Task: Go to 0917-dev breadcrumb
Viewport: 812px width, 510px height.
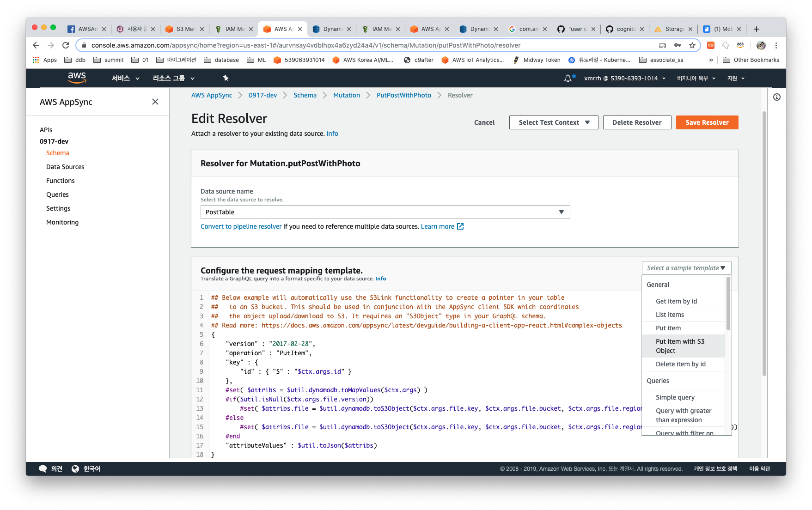Action: point(263,95)
